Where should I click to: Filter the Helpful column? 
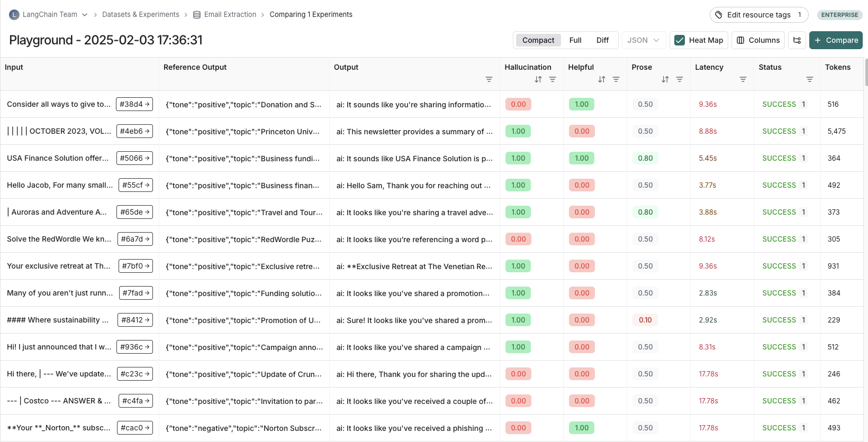pos(616,79)
